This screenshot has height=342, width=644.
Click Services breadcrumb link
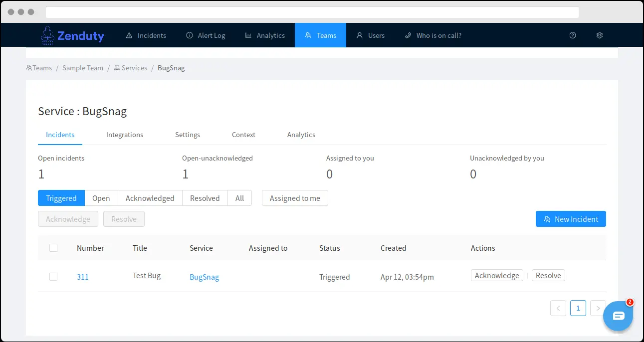click(131, 68)
